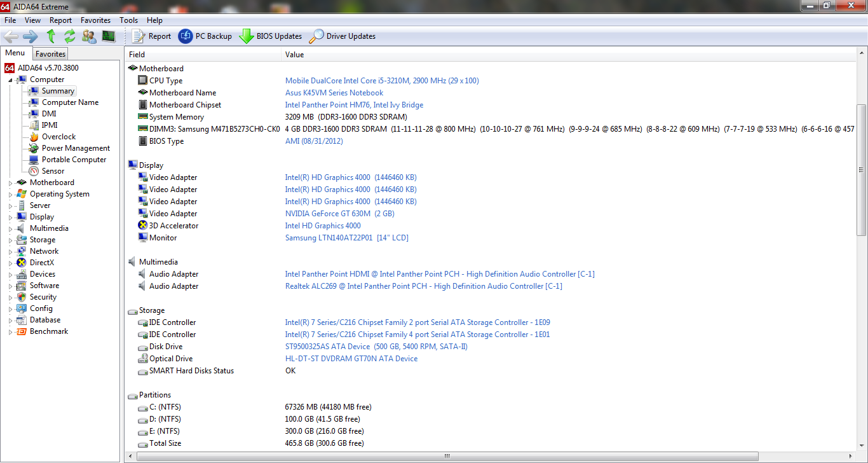Click the Field column header
This screenshot has height=463, width=868.
click(203, 55)
